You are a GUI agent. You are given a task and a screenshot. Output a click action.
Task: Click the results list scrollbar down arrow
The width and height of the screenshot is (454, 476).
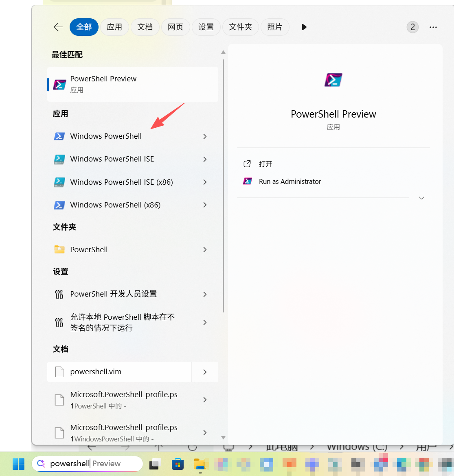coord(224,438)
